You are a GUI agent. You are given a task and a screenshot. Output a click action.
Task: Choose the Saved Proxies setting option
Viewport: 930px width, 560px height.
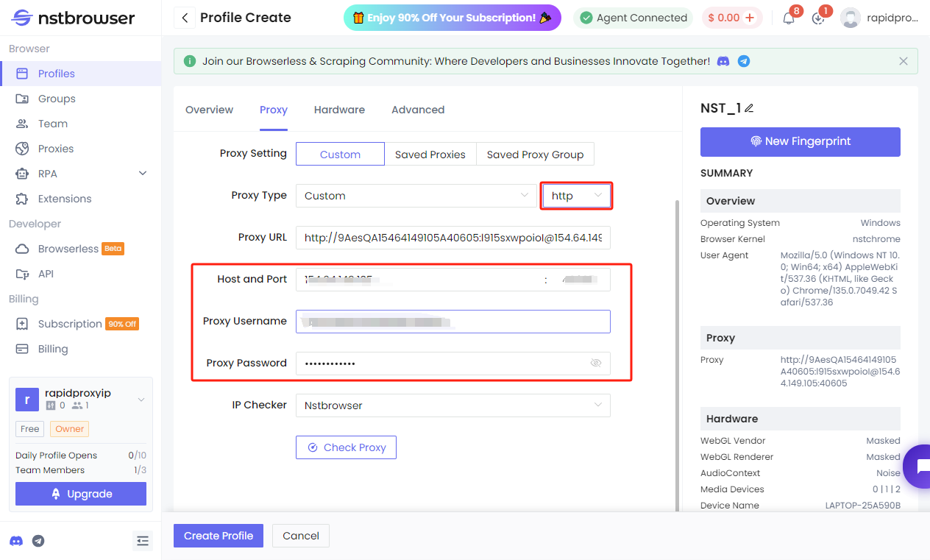(430, 155)
